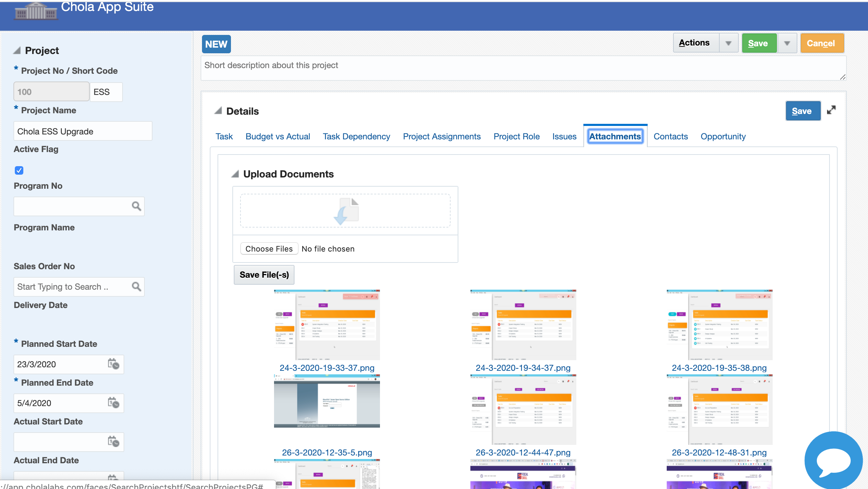This screenshot has height=489, width=868.
Task: Click the Planned Start Date field 23/3/2020
Action: 69,364
